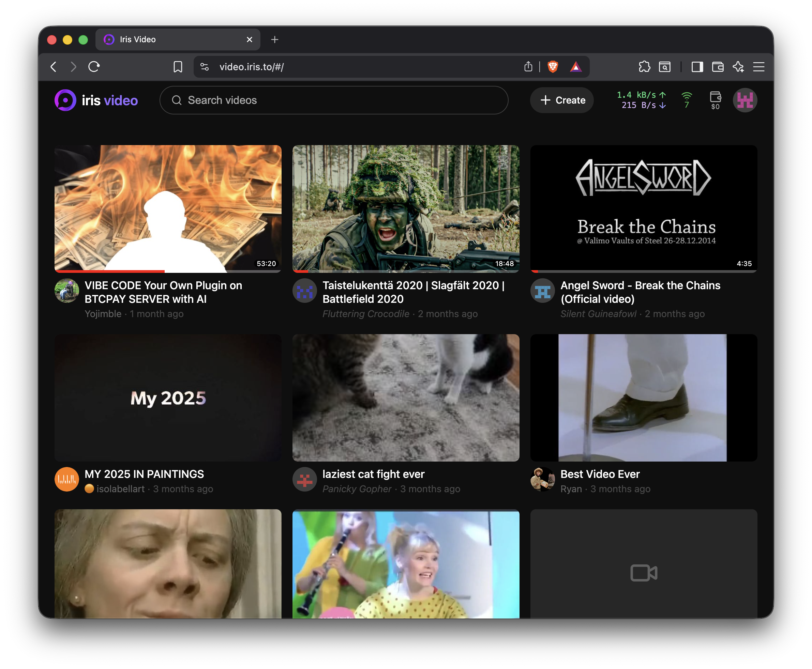
Task: Open site settings icon in address bar
Action: [x=205, y=67]
